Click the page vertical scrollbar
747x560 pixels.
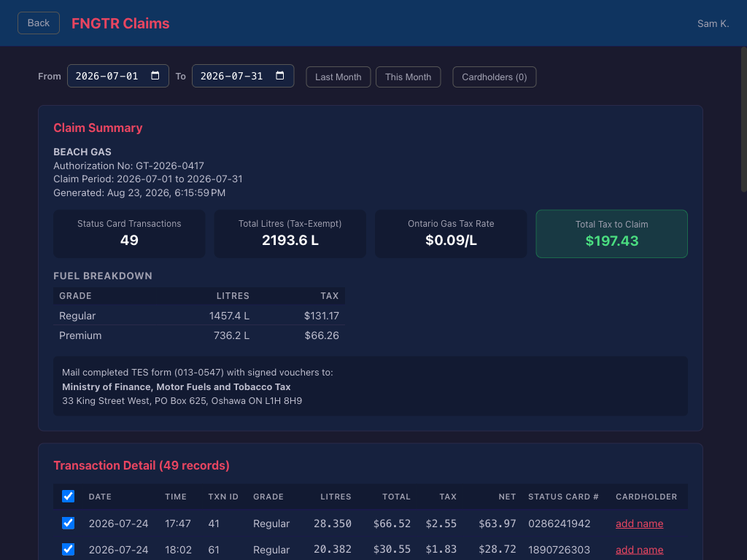pyautogui.click(x=743, y=119)
